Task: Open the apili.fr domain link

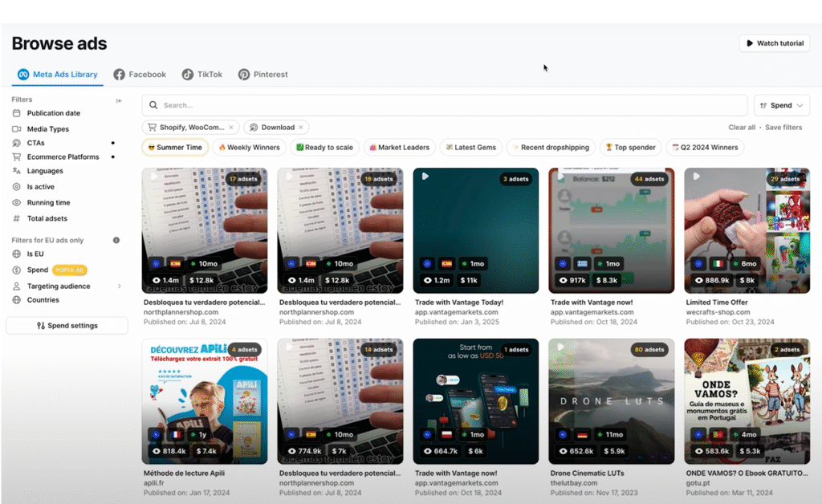Action: point(153,483)
